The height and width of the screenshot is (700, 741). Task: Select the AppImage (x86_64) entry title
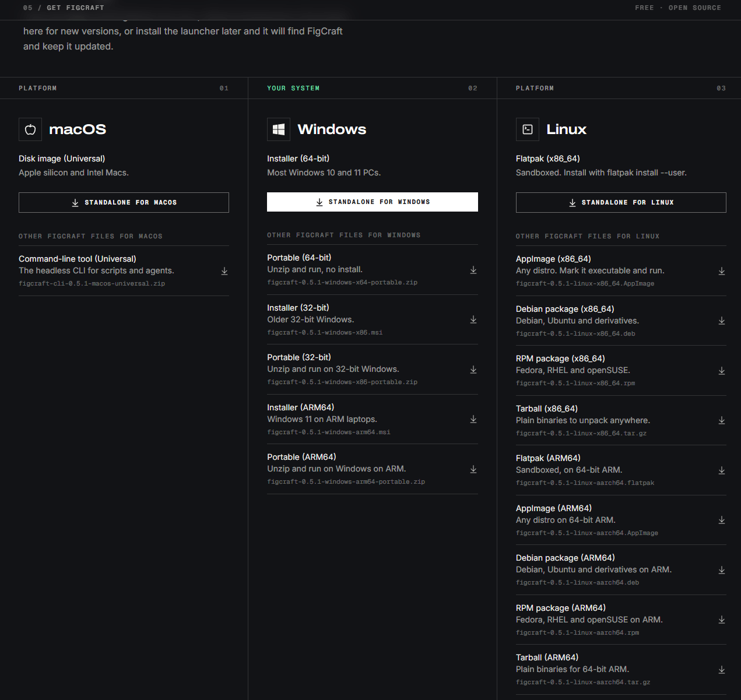(553, 259)
